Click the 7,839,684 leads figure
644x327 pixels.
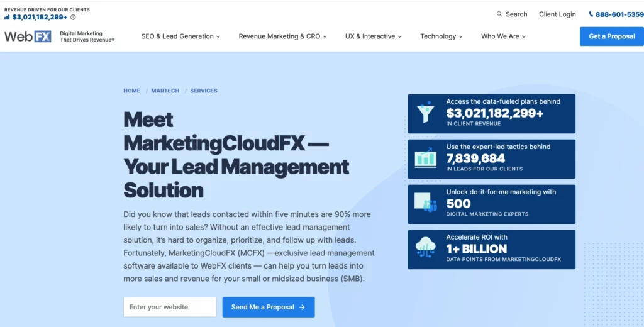click(475, 158)
